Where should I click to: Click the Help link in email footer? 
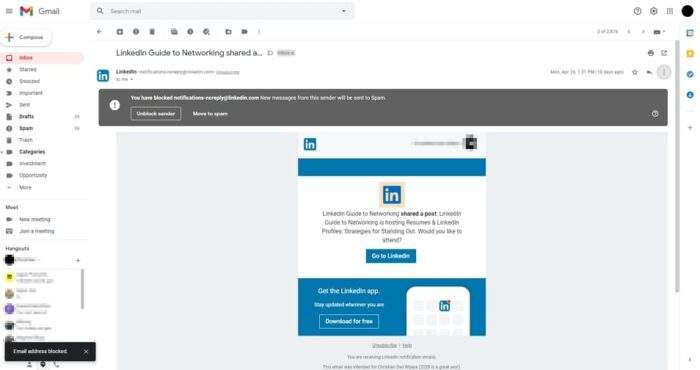(x=407, y=345)
